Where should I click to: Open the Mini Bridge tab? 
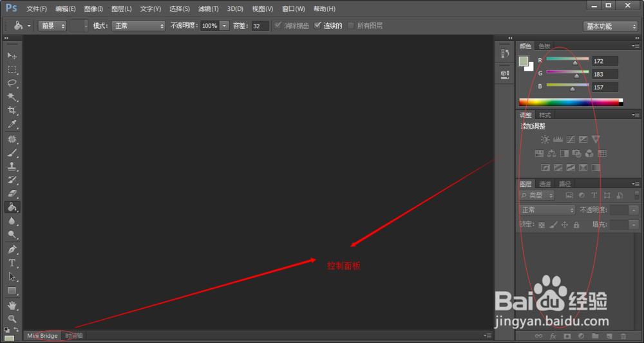point(43,336)
